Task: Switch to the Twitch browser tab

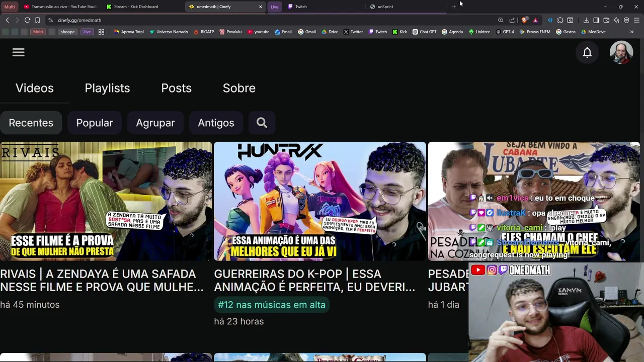Action: pyautogui.click(x=324, y=7)
